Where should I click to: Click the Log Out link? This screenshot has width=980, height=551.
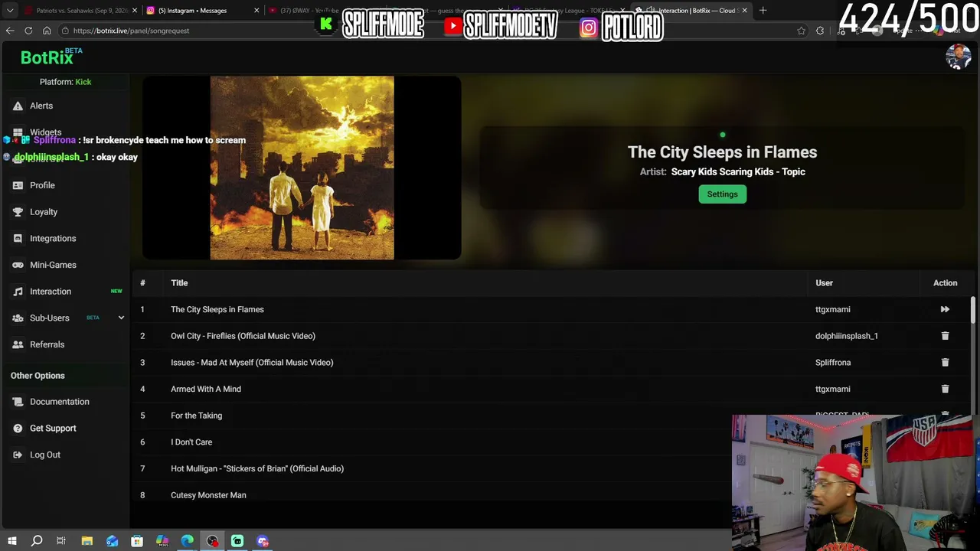pyautogui.click(x=44, y=455)
